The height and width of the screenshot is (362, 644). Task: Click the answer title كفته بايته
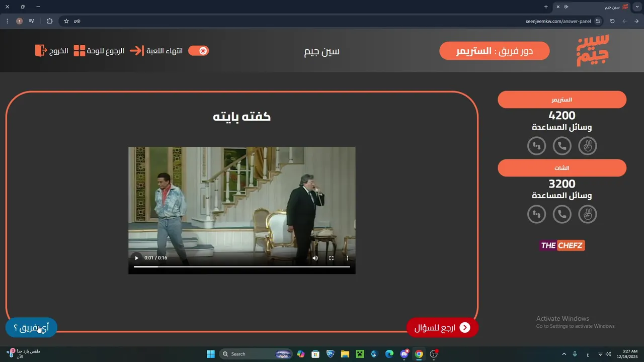click(x=242, y=117)
